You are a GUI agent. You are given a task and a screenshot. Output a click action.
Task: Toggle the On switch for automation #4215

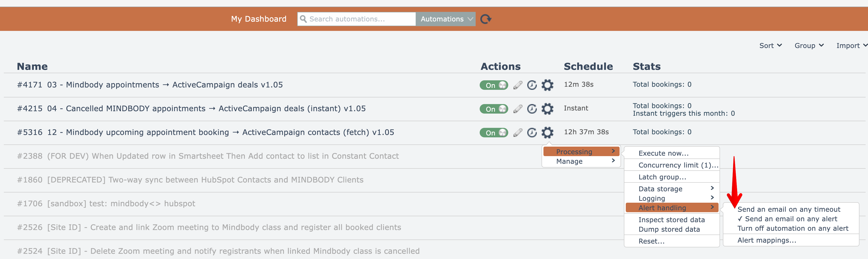coord(494,109)
